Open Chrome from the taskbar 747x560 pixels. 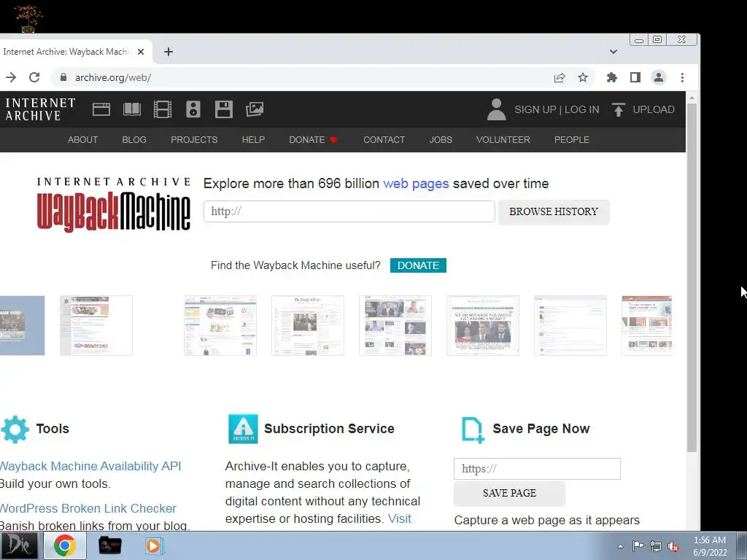pyautogui.click(x=65, y=545)
